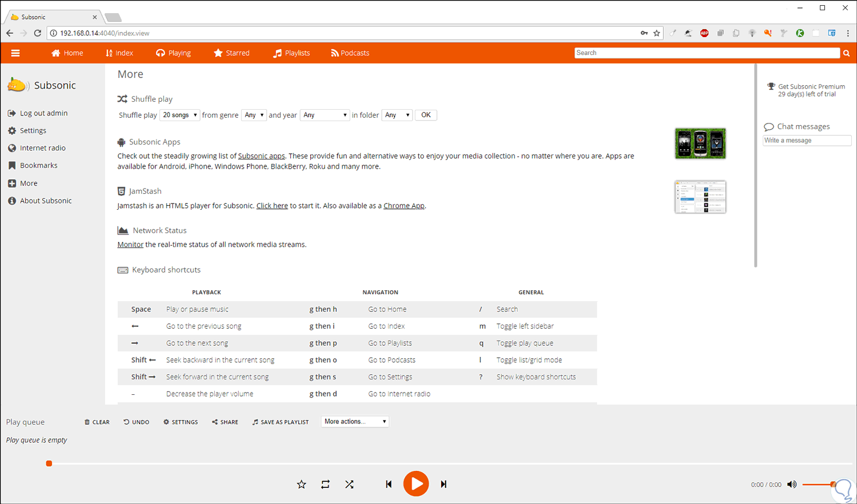
Task: Go to Home in top navigation
Action: [67, 53]
